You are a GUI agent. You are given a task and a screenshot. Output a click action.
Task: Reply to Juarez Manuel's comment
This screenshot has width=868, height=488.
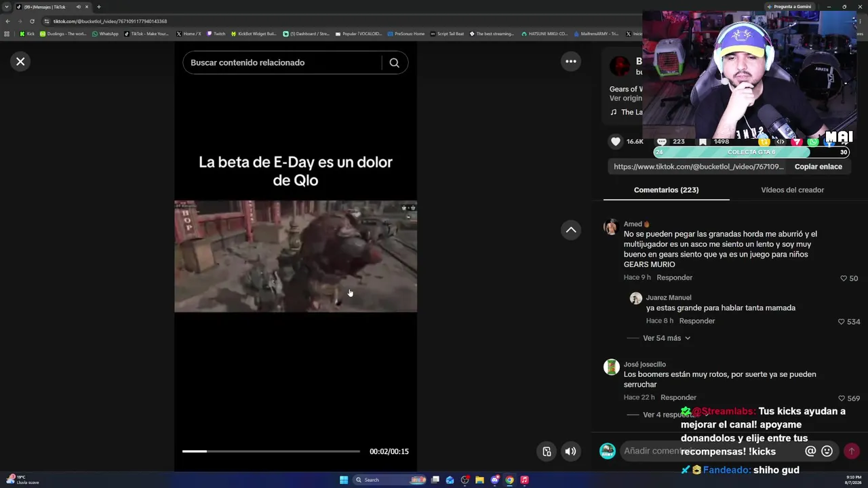click(697, 321)
